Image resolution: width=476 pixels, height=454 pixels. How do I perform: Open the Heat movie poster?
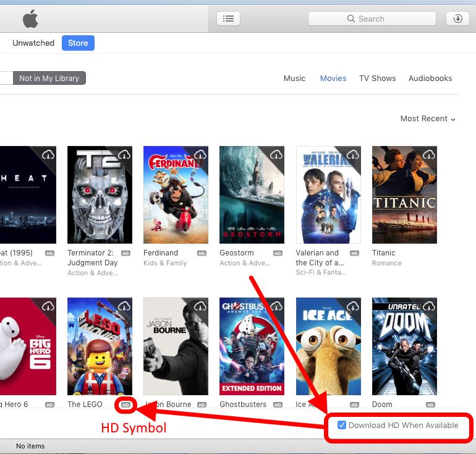28,195
